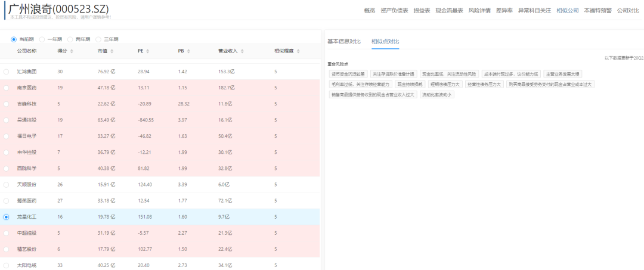Select the radio for 吴通控股 row
Screen dimensions: 644x270
tap(6, 120)
